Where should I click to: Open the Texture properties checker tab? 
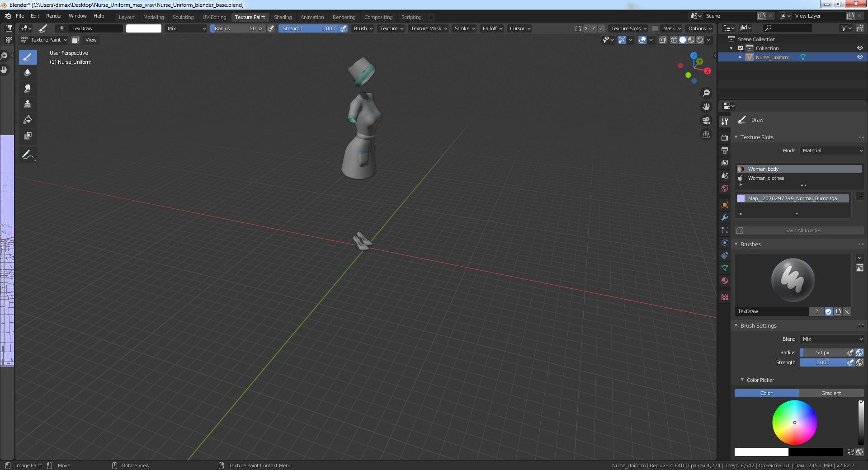[725, 297]
